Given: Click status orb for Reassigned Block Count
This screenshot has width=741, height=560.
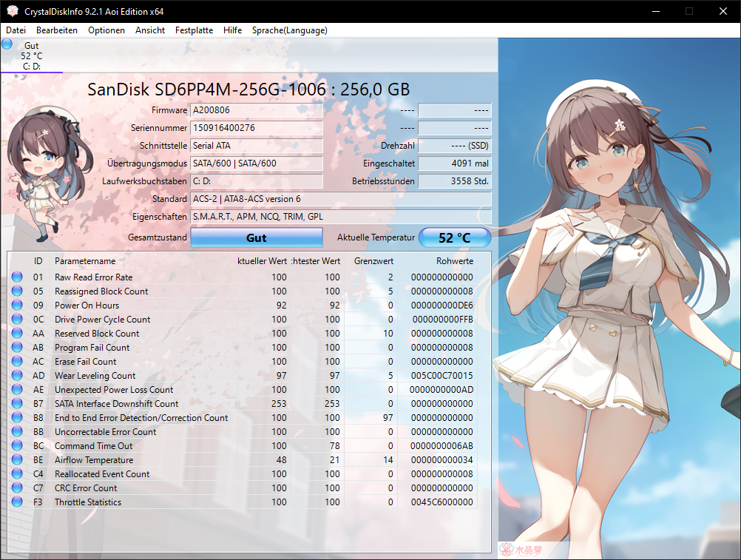Looking at the screenshot, I should point(17,291).
